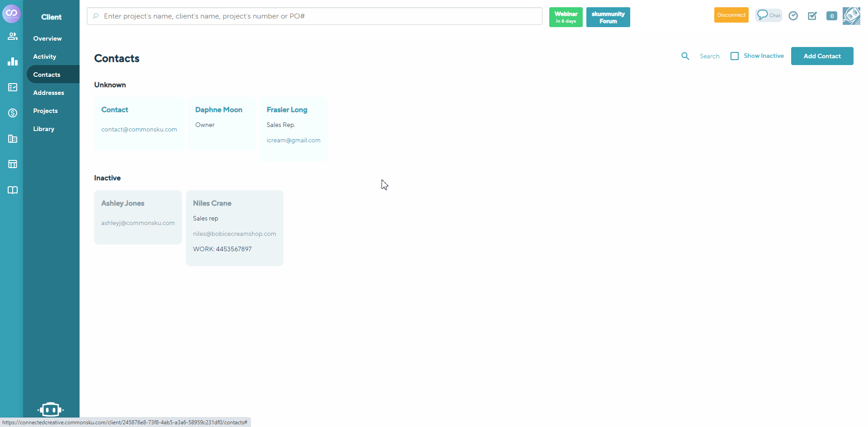Screen dimensions: 868x427
Task: Enable the Show Inactive checkbox
Action: pos(735,56)
